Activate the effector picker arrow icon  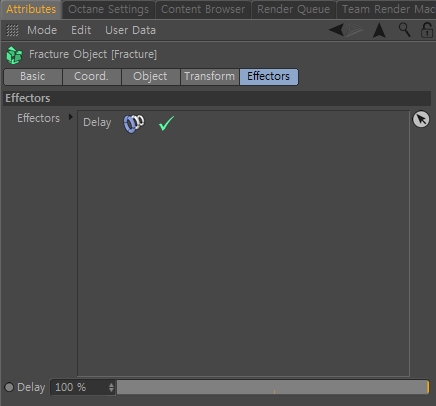coord(421,119)
